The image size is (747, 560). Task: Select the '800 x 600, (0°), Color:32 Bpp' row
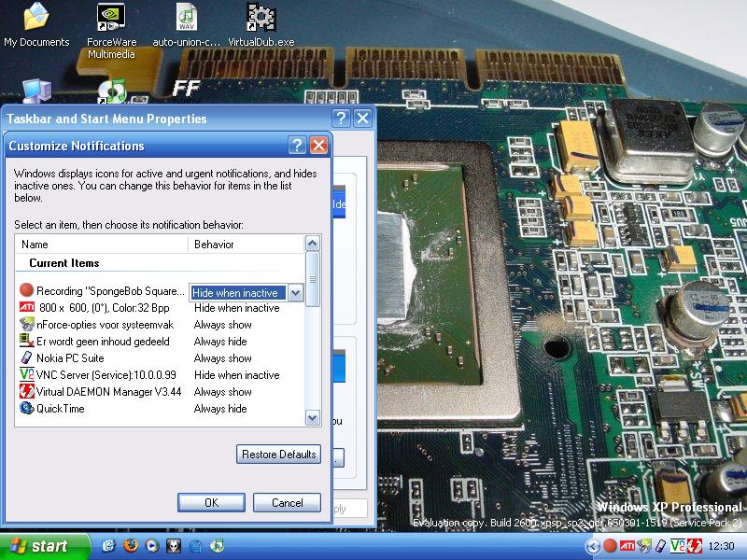coord(104,308)
